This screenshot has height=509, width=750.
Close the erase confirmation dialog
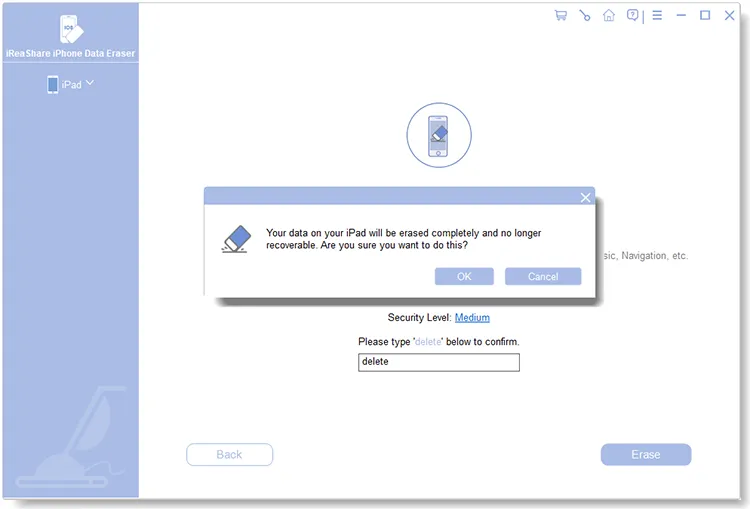pyautogui.click(x=586, y=197)
